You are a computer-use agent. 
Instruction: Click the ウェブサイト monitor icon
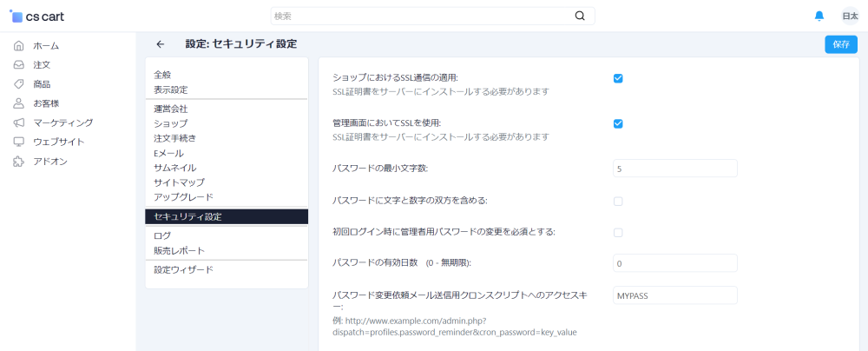click(19, 142)
